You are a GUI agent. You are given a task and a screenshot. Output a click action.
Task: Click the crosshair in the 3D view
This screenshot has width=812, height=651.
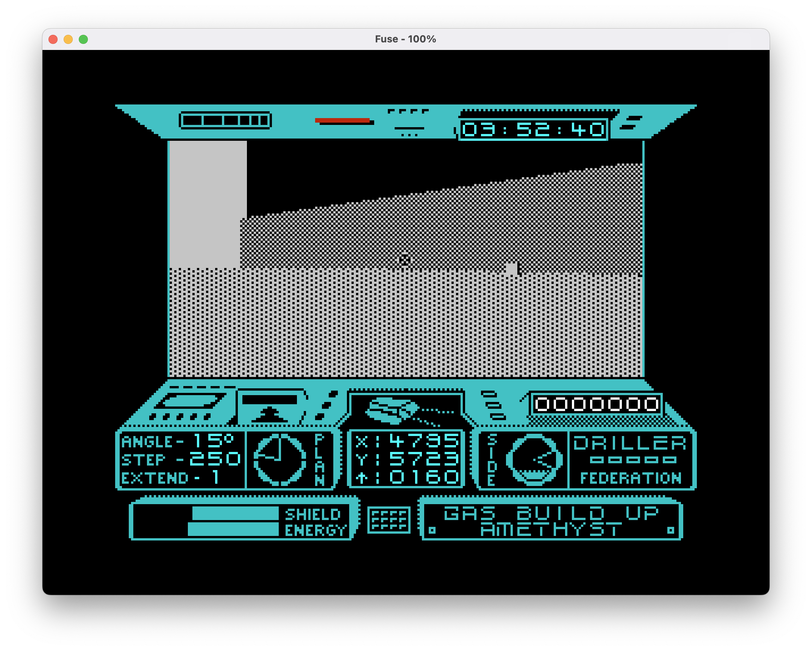[405, 260]
